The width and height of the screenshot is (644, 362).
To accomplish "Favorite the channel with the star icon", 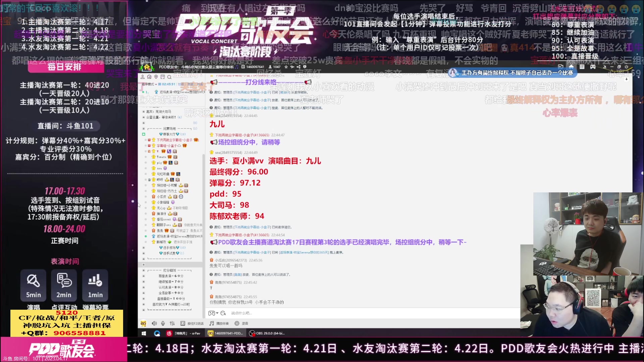I will pyautogui.click(x=286, y=67).
